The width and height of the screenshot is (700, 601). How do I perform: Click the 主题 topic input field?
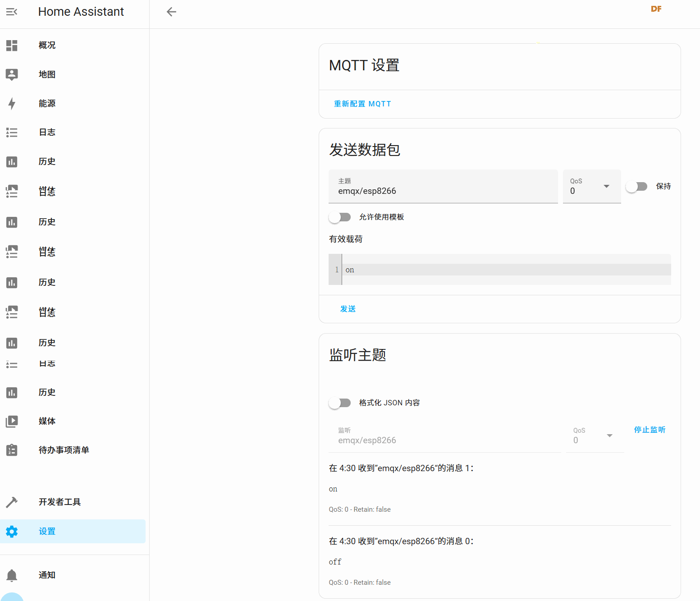pyautogui.click(x=443, y=186)
